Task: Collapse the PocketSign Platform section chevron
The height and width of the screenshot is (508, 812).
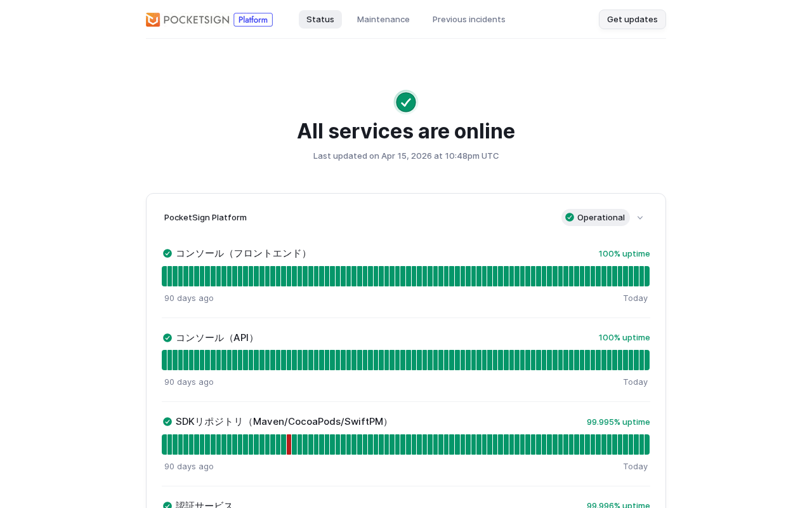Action: click(x=640, y=218)
